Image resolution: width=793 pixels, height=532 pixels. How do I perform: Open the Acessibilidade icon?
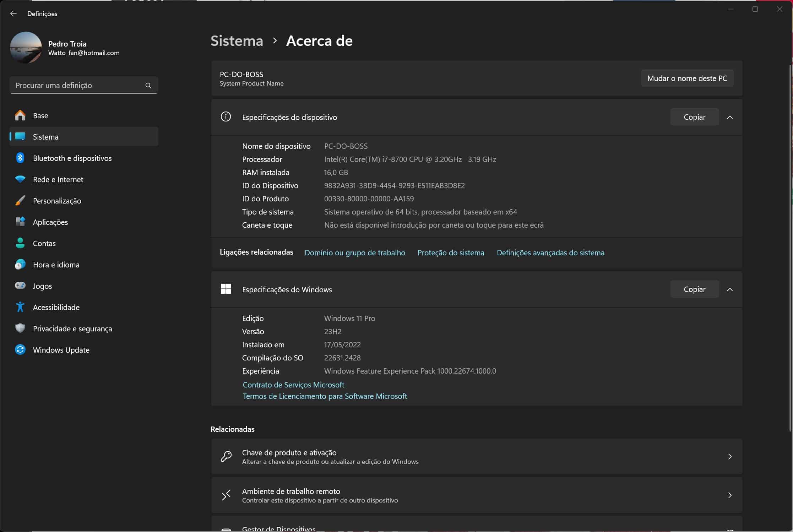pyautogui.click(x=20, y=307)
